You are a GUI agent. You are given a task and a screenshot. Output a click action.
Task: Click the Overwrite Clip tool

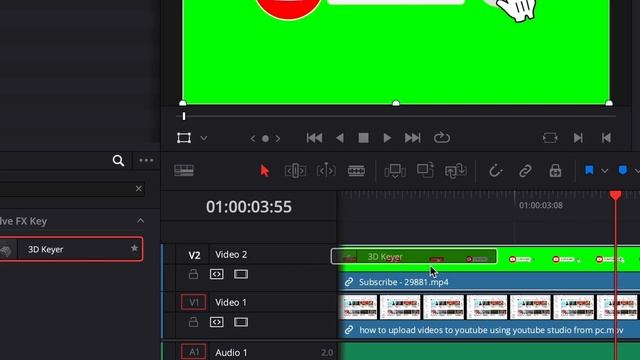point(425,170)
